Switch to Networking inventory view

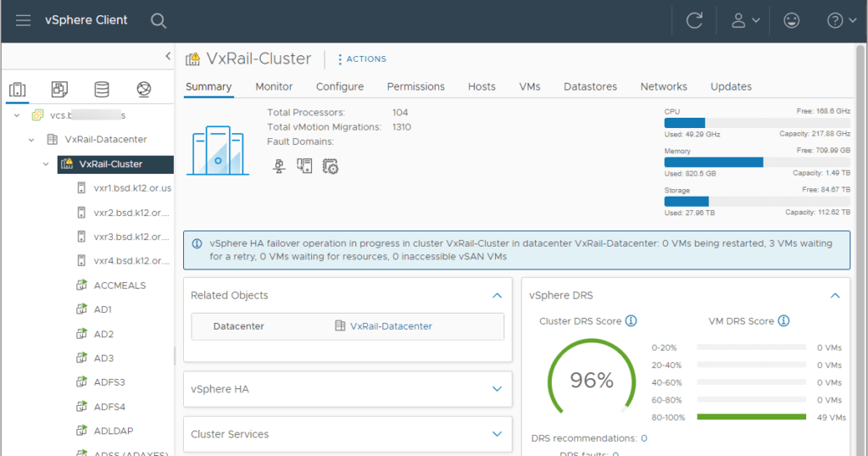(144, 89)
